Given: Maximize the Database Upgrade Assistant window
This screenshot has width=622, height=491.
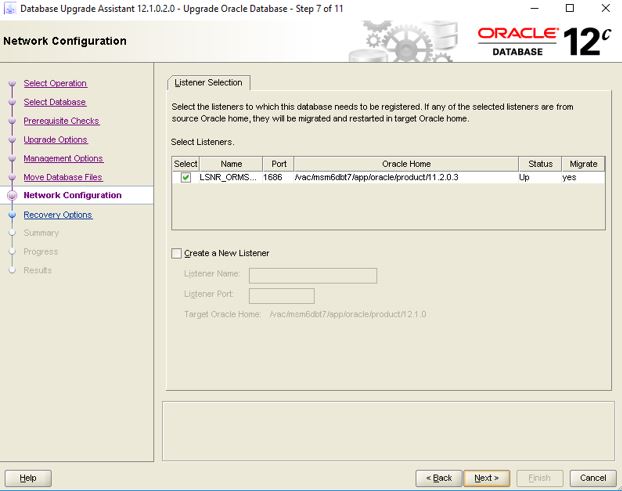Looking at the screenshot, I should pos(570,8).
